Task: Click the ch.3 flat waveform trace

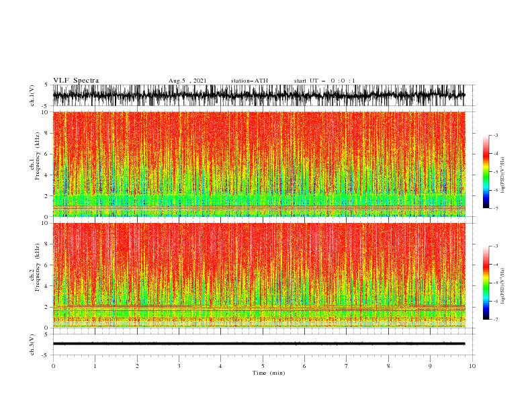Action: pos(259,344)
